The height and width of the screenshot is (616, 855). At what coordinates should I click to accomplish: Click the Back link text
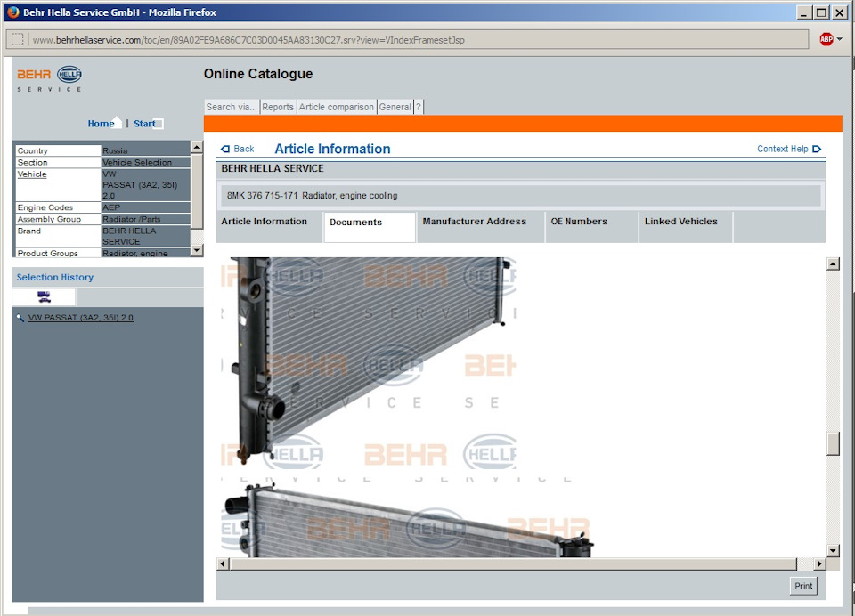tap(244, 149)
